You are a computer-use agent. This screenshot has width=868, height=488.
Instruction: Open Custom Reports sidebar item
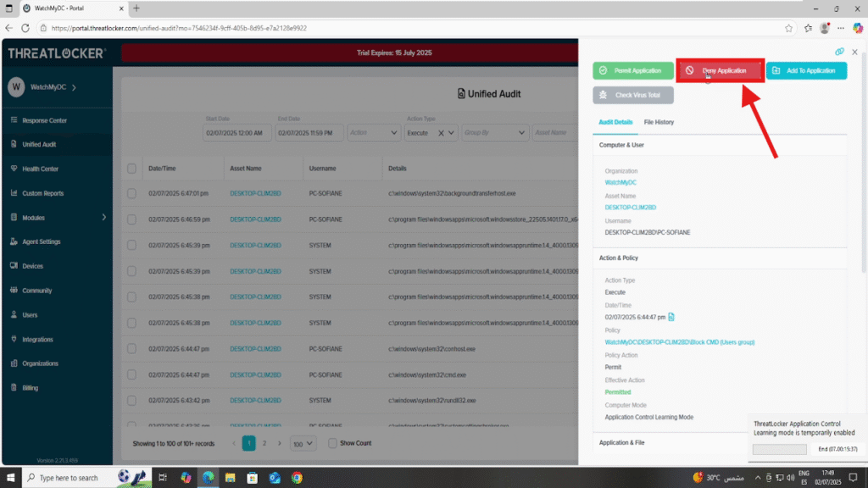click(x=42, y=193)
